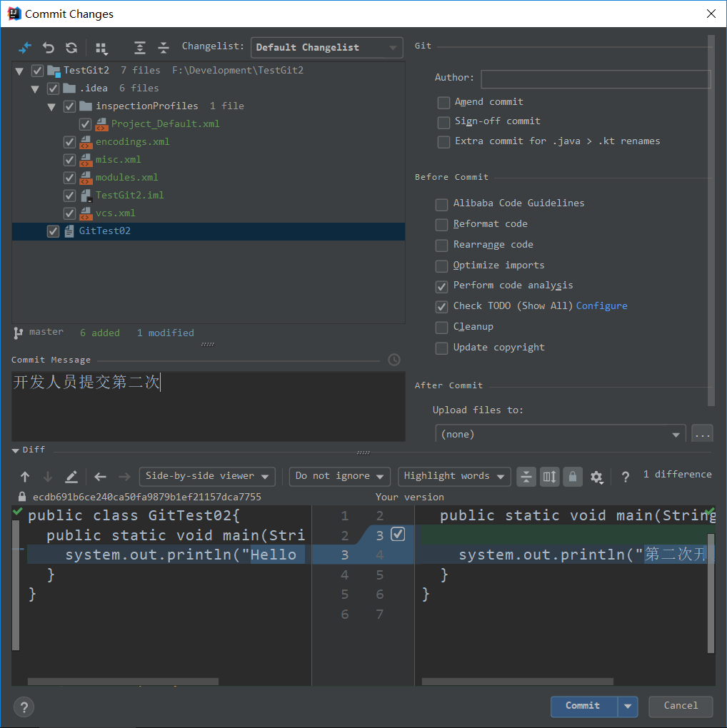Select vcs.xml in the changes tree
Image resolution: width=727 pixels, height=728 pixels.
pyautogui.click(x=116, y=213)
